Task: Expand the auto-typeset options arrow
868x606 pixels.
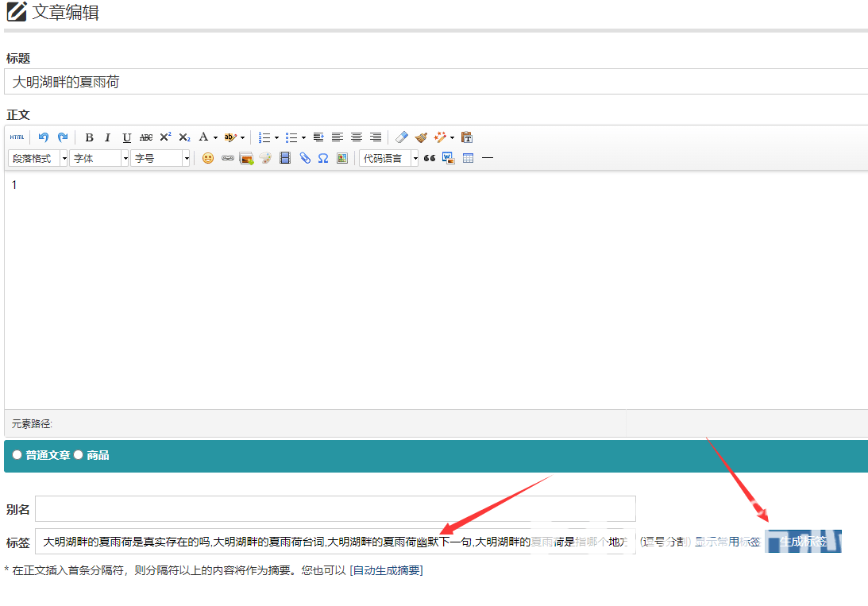Action: click(453, 138)
